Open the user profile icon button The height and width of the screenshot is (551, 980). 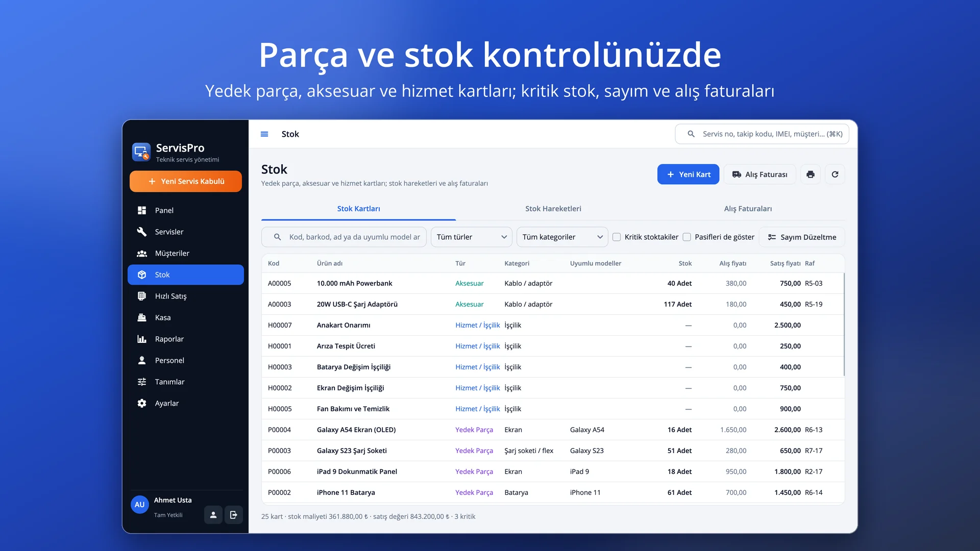tap(213, 515)
